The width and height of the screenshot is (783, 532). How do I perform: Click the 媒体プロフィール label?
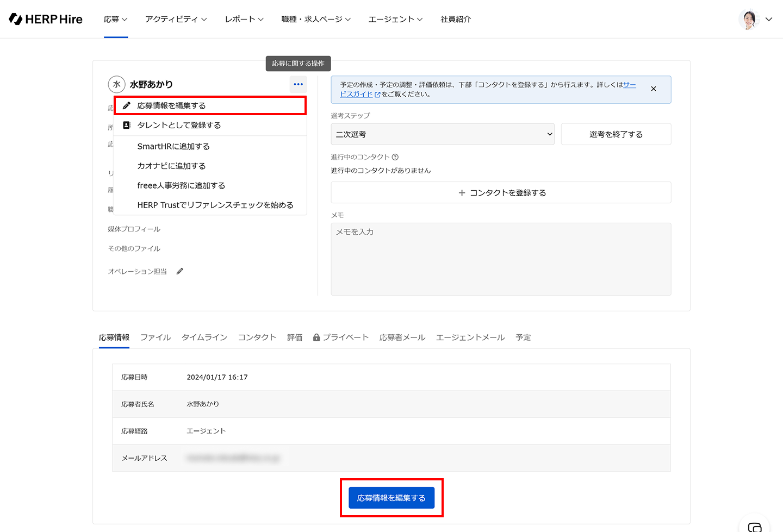point(134,229)
